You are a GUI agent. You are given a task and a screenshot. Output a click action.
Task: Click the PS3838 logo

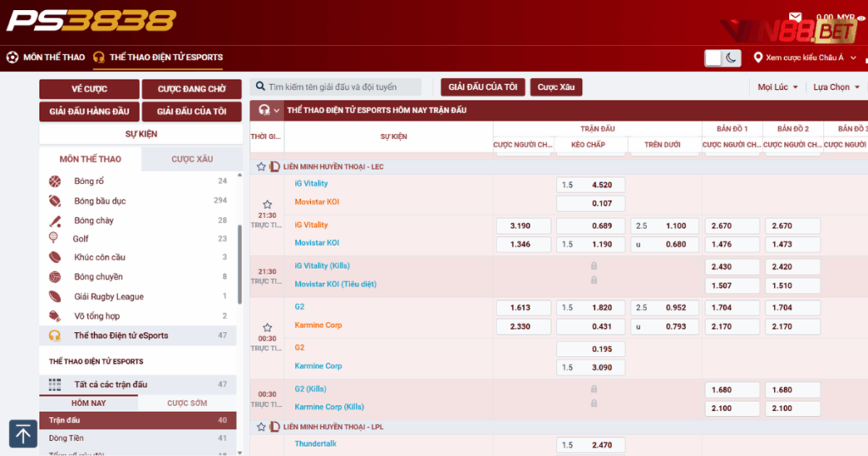92,21
